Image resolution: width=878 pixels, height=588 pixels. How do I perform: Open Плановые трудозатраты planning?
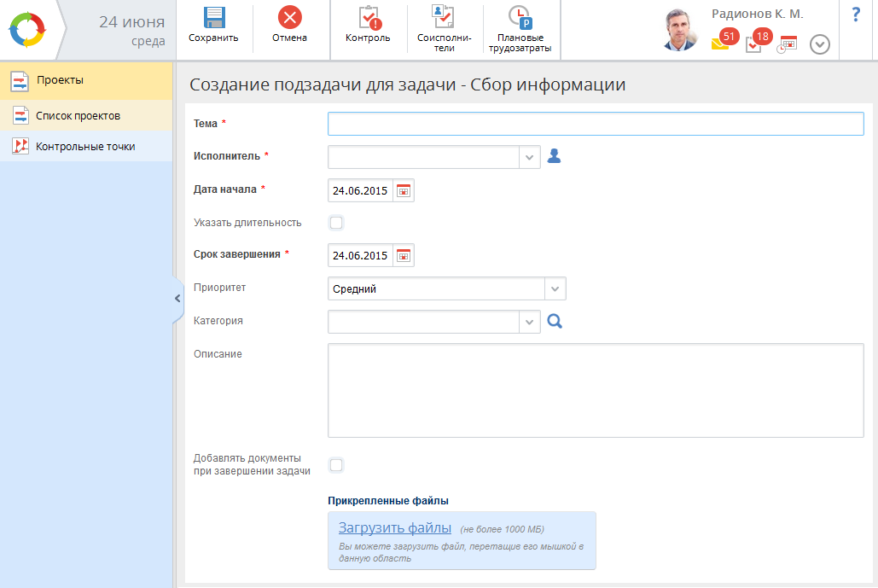click(x=520, y=18)
